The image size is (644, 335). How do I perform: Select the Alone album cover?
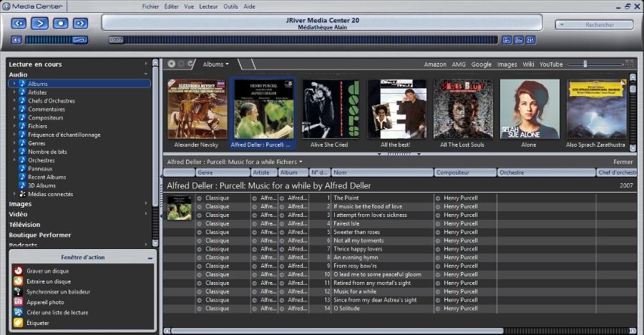click(x=530, y=109)
